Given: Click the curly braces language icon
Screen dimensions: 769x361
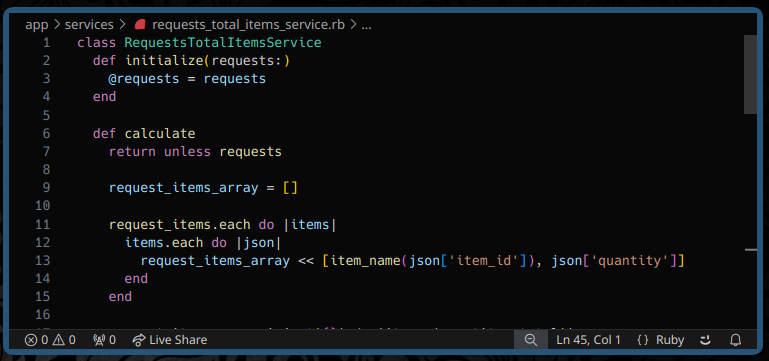Looking at the screenshot, I should click(x=642, y=340).
